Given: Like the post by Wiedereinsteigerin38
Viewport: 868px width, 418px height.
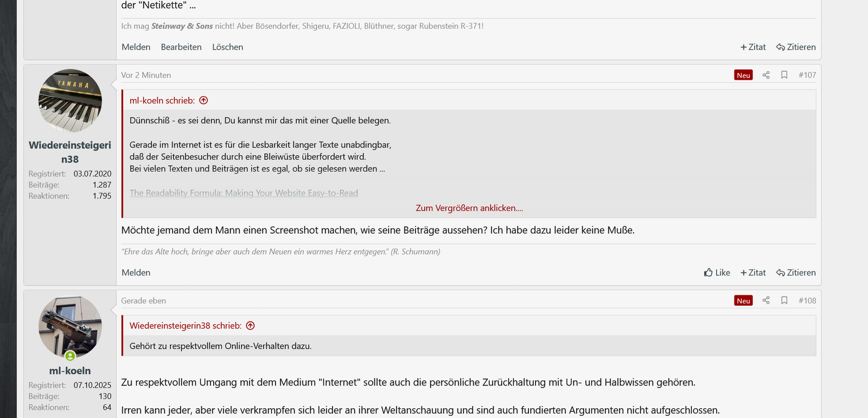Looking at the screenshot, I should click(717, 273).
